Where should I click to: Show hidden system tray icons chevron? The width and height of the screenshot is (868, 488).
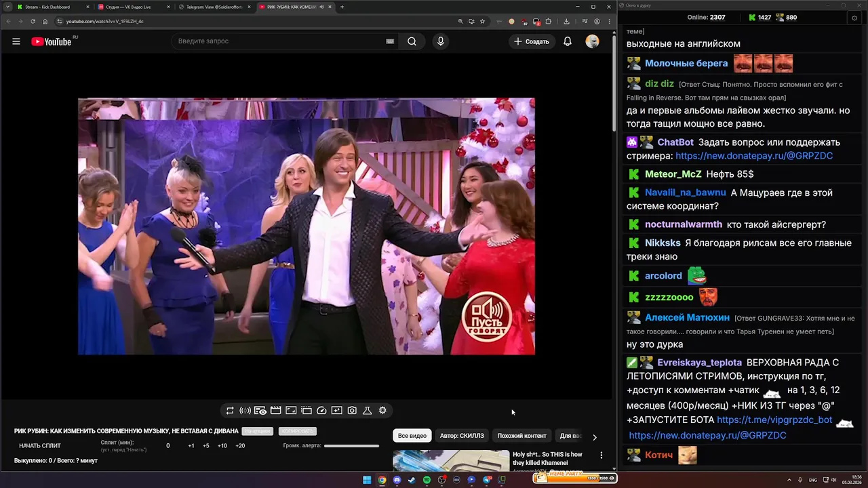[789, 480]
